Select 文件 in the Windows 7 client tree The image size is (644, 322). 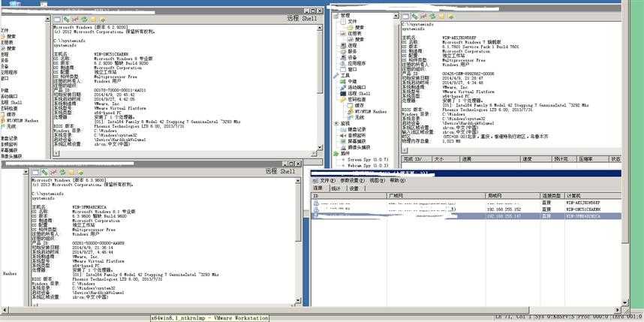(x=352, y=21)
